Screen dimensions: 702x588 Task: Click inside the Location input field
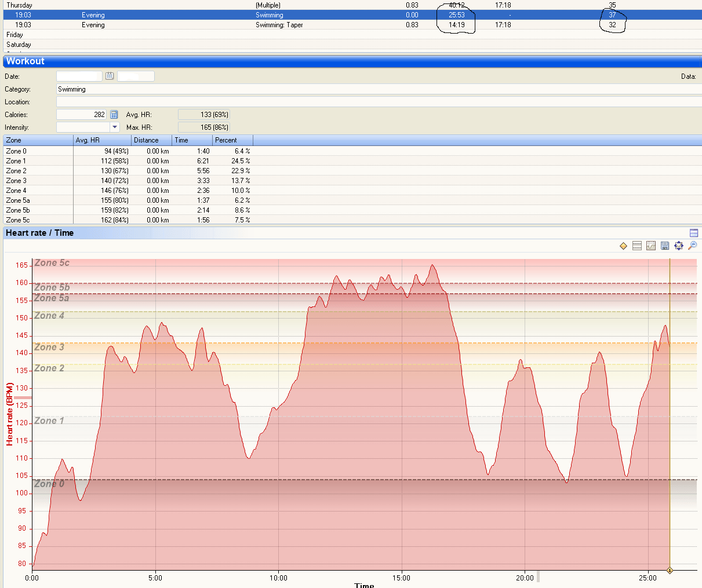click(232, 101)
